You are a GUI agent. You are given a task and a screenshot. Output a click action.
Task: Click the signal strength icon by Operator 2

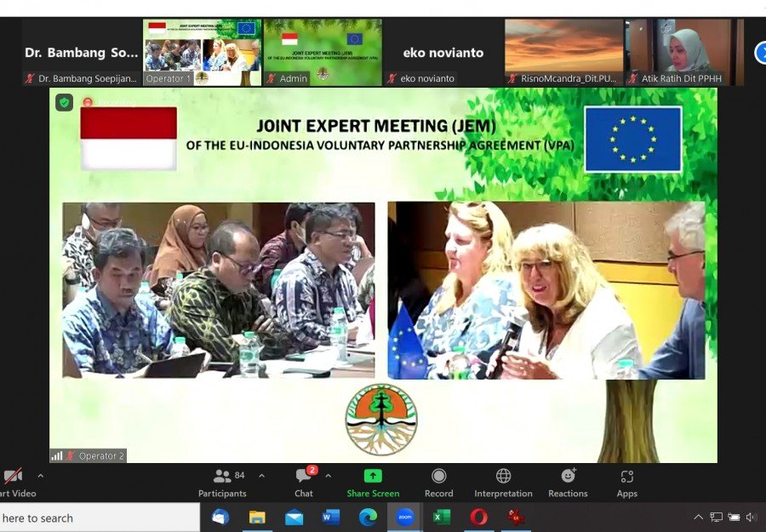point(57,455)
